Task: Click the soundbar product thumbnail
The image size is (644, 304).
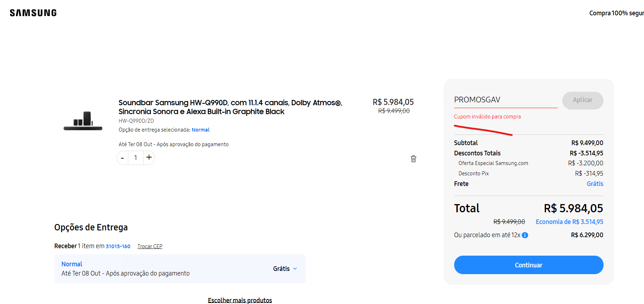Action: pos(83,121)
